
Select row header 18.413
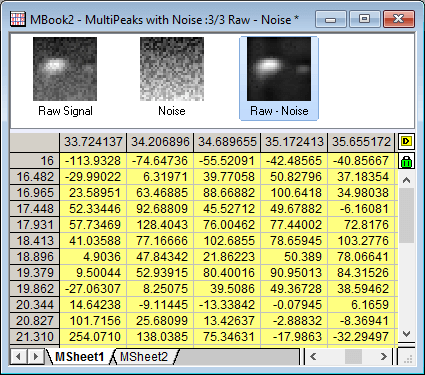(35, 241)
